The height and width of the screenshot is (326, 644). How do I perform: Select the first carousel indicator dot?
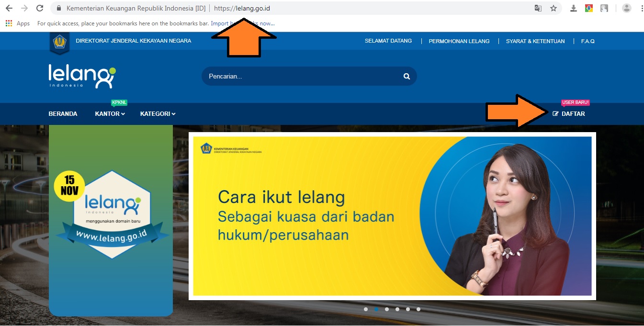coord(366,309)
